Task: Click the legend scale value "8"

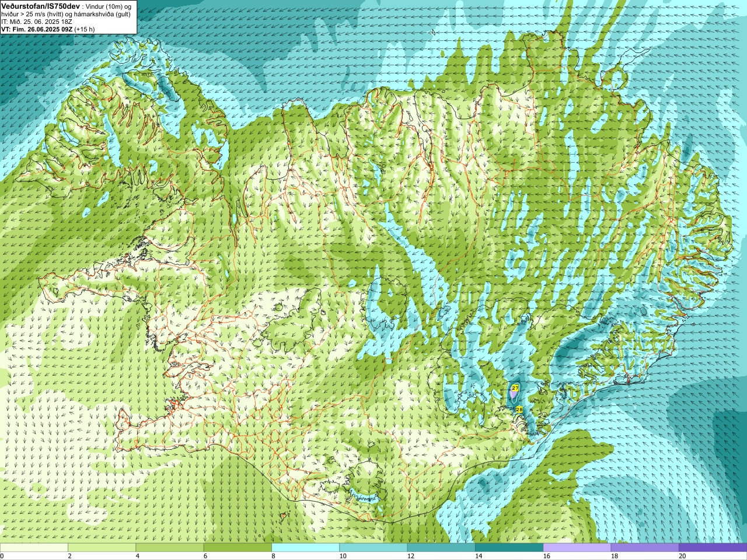Action: coord(273,556)
